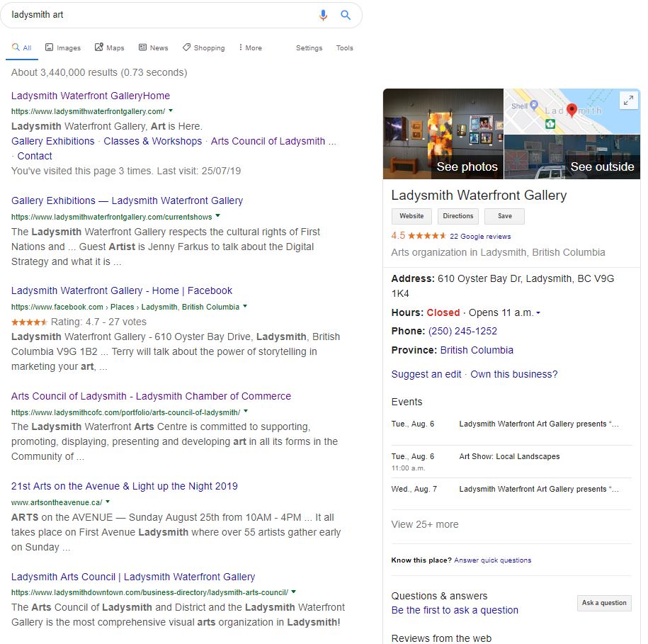Click 'About 3,440,000 results' stats text

tap(99, 73)
